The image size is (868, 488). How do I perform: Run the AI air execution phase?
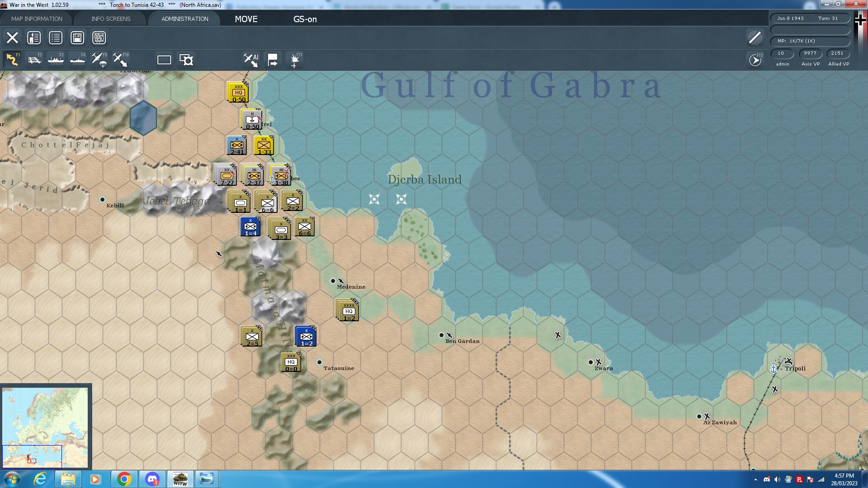pyautogui.click(x=251, y=60)
